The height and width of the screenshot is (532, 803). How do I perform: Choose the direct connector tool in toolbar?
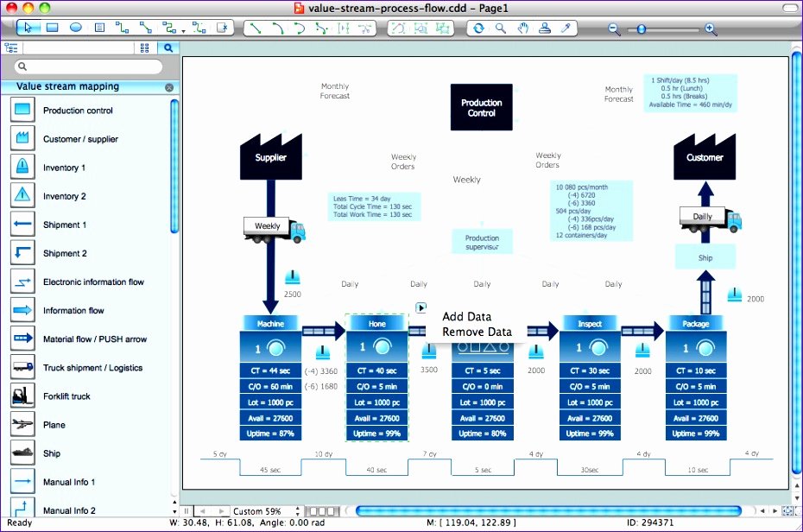point(145,28)
